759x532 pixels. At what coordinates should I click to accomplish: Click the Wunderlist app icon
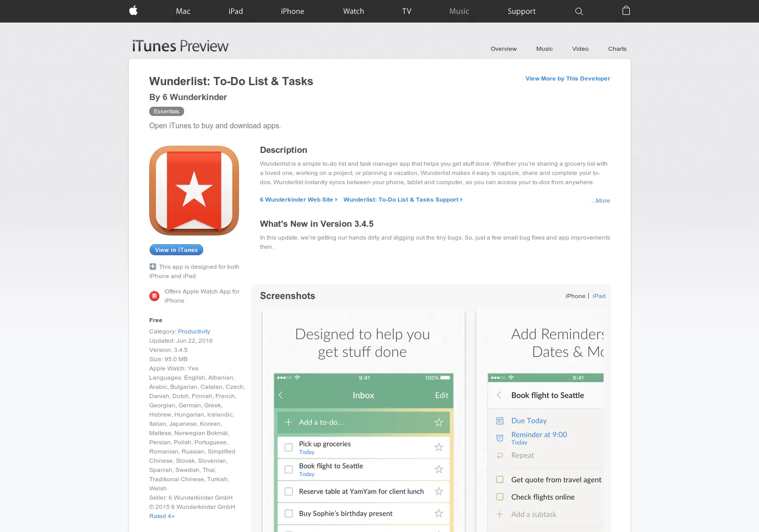coord(194,190)
